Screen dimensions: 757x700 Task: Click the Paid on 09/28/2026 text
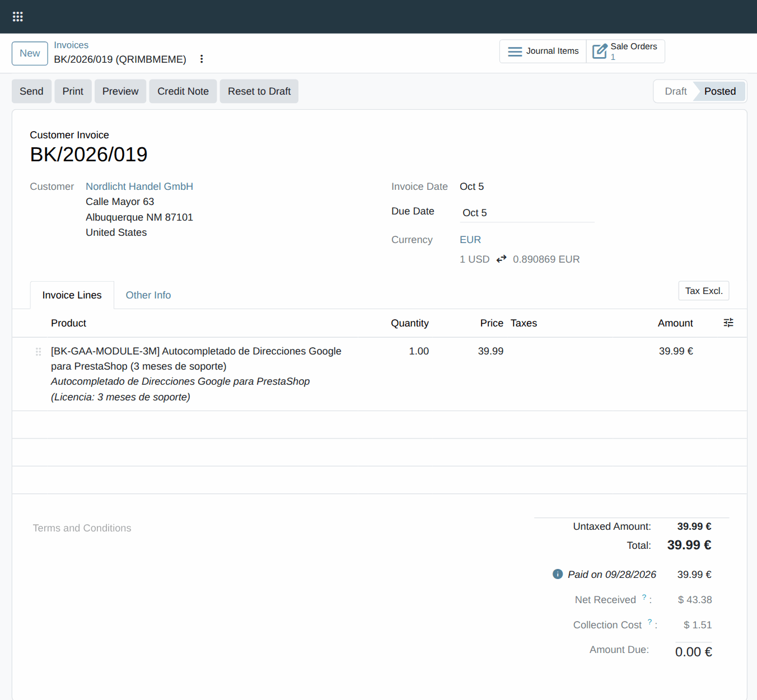[x=612, y=575]
